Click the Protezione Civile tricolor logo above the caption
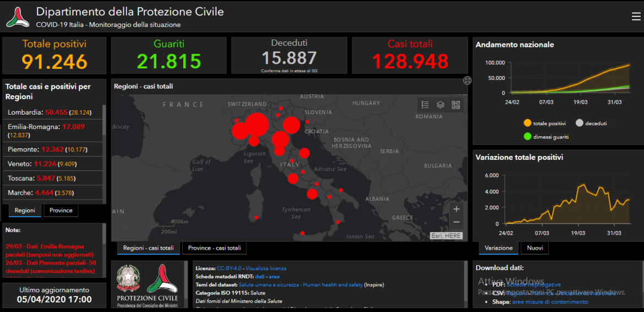The height and width of the screenshot is (312, 644). click(x=162, y=278)
